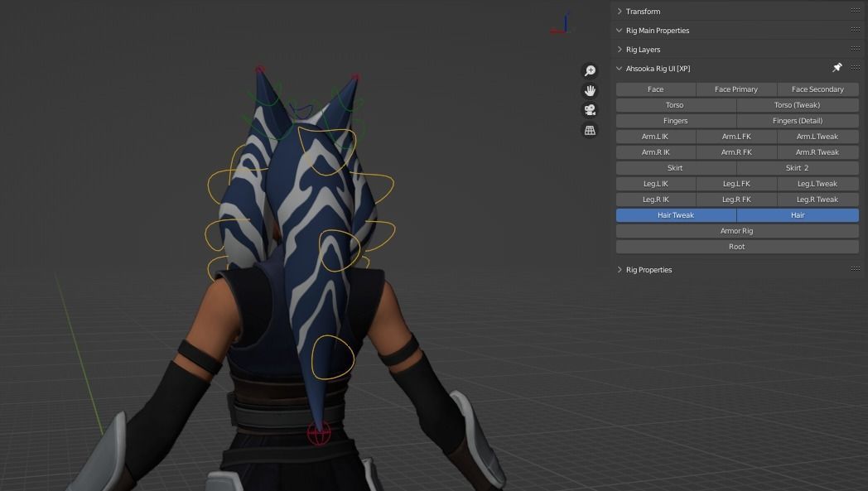Grab the Transform panel drag handle dots

tap(856, 11)
